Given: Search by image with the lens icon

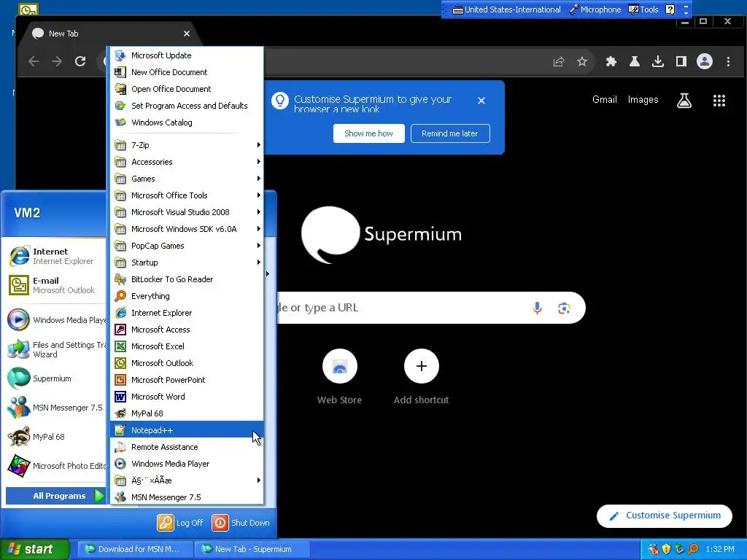Looking at the screenshot, I should click(564, 308).
